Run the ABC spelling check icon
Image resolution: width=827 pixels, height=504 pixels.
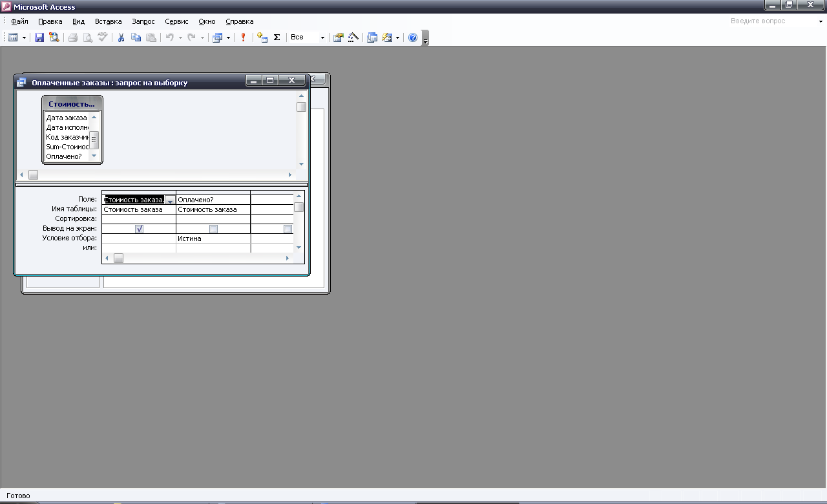tap(102, 37)
